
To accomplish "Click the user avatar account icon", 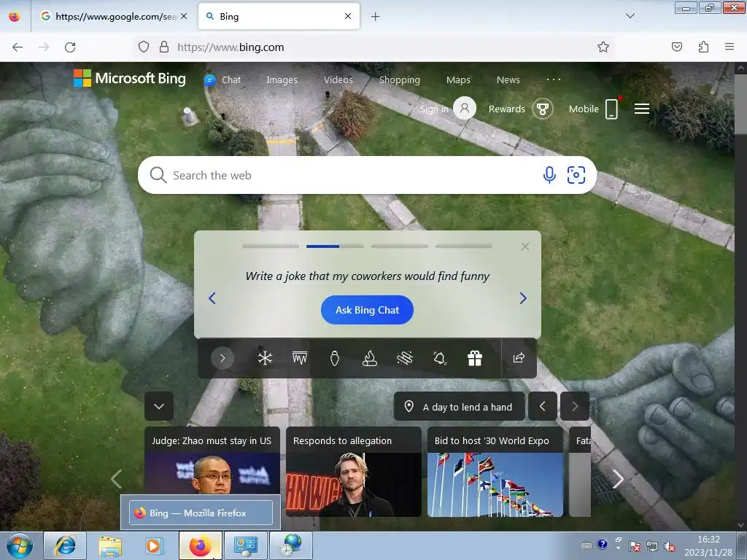I will tap(465, 109).
